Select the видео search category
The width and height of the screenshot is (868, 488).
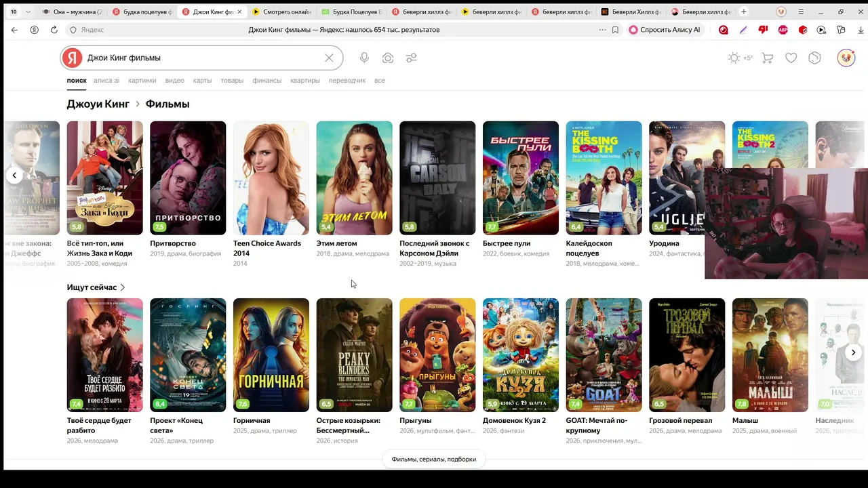click(175, 80)
